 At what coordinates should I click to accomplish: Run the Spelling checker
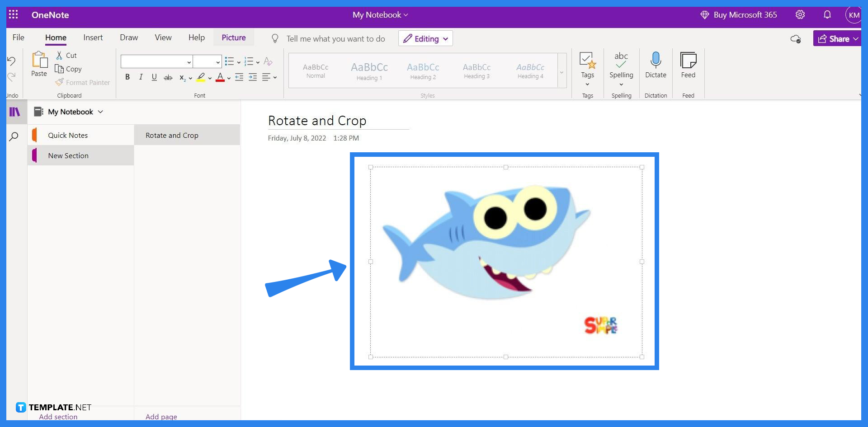pos(621,67)
